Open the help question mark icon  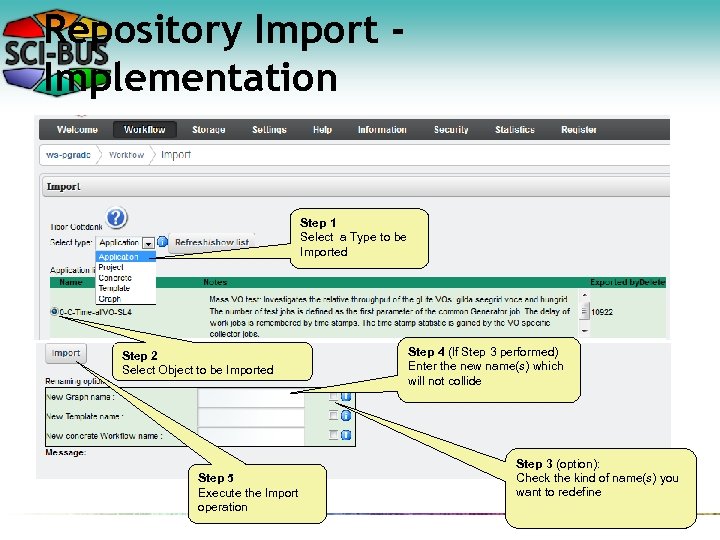(117, 217)
